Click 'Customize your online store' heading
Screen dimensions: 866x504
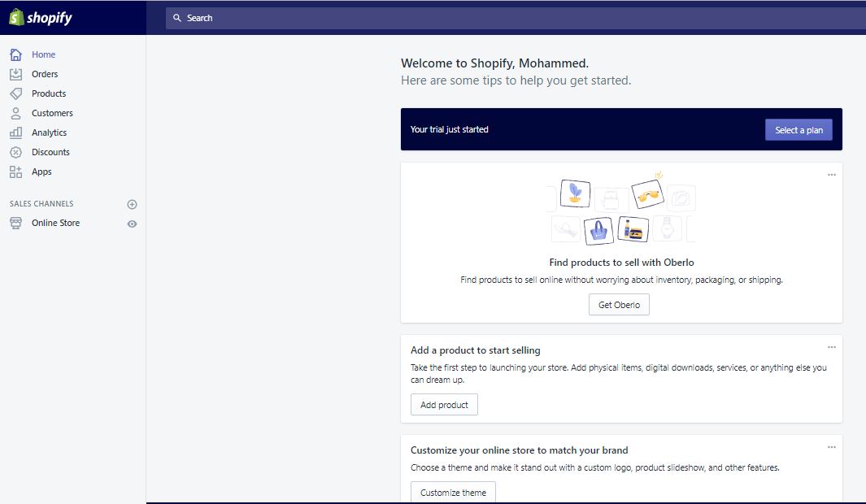click(x=519, y=450)
